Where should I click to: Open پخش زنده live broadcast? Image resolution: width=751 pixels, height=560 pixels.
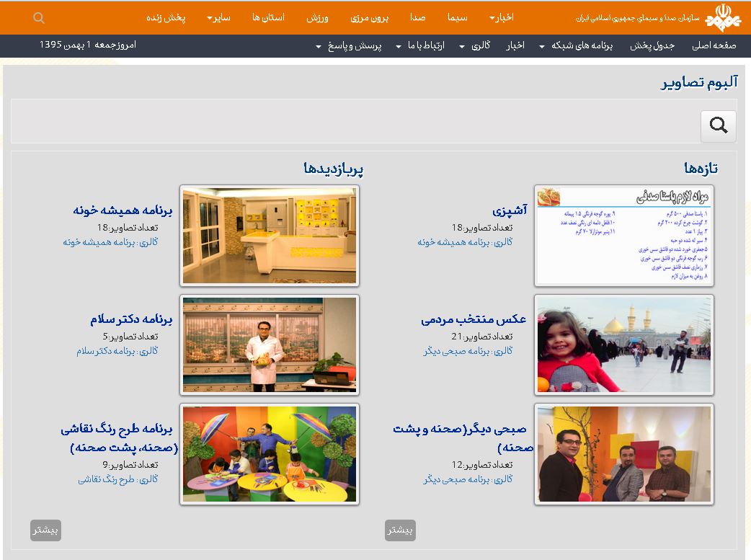(166, 18)
